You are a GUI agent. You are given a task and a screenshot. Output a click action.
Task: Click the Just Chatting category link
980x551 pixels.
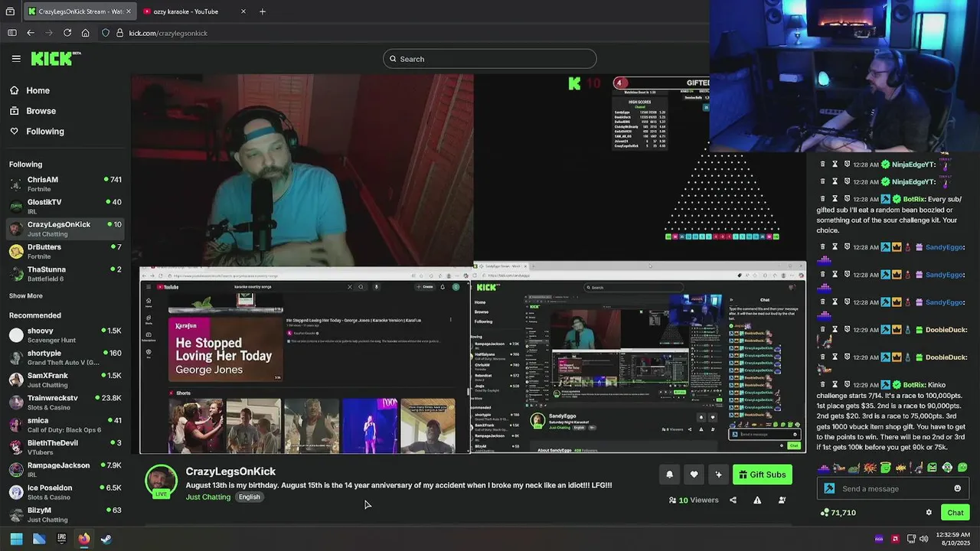(208, 497)
